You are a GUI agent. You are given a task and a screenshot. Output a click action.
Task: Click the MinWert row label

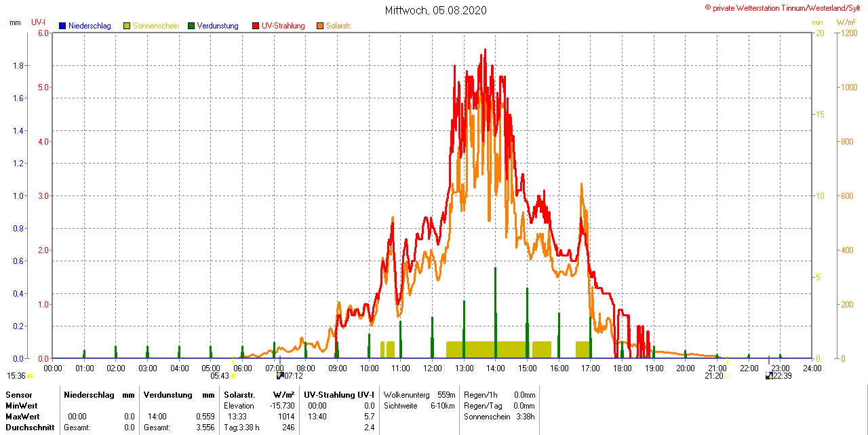[x=22, y=405]
